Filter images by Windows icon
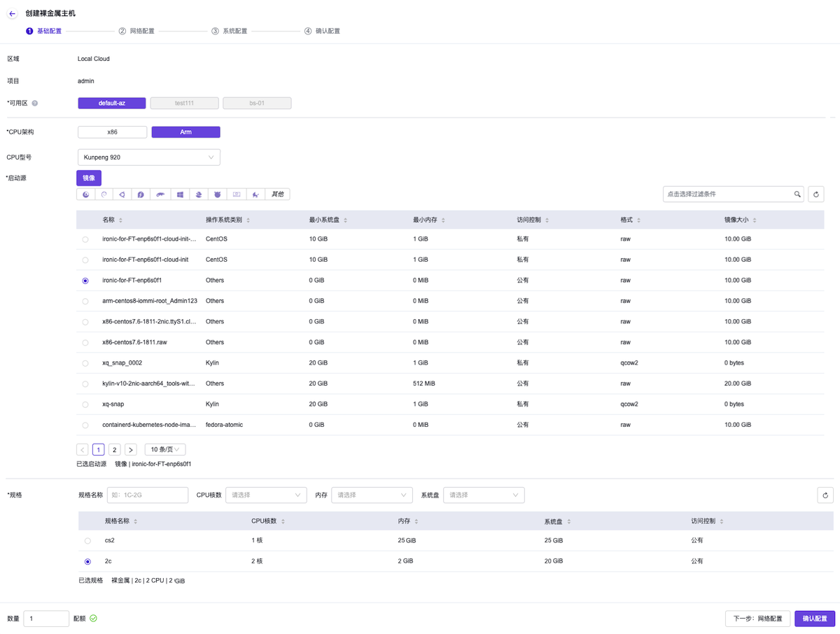This screenshot has width=840, height=634. click(180, 195)
